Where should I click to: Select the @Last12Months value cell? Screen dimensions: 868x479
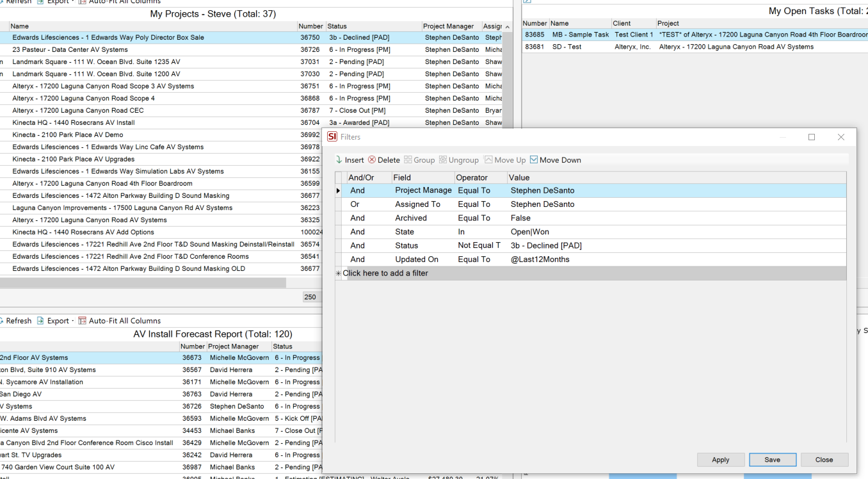[540, 259]
